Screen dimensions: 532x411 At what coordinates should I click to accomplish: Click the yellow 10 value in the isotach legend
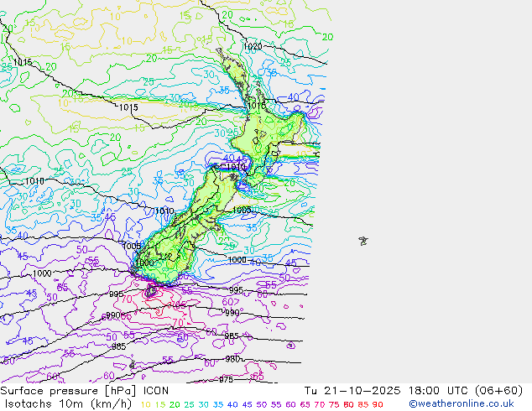coord(145,404)
